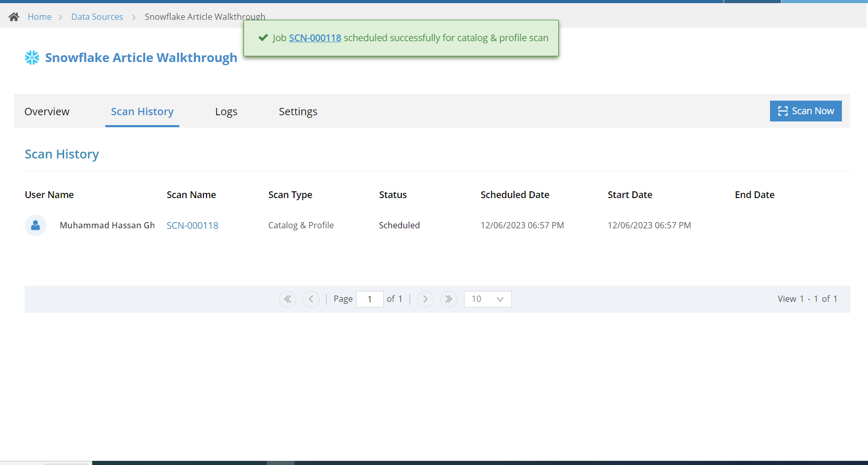The width and height of the screenshot is (868, 465).
Task: Go to next page arrow
Action: click(425, 299)
